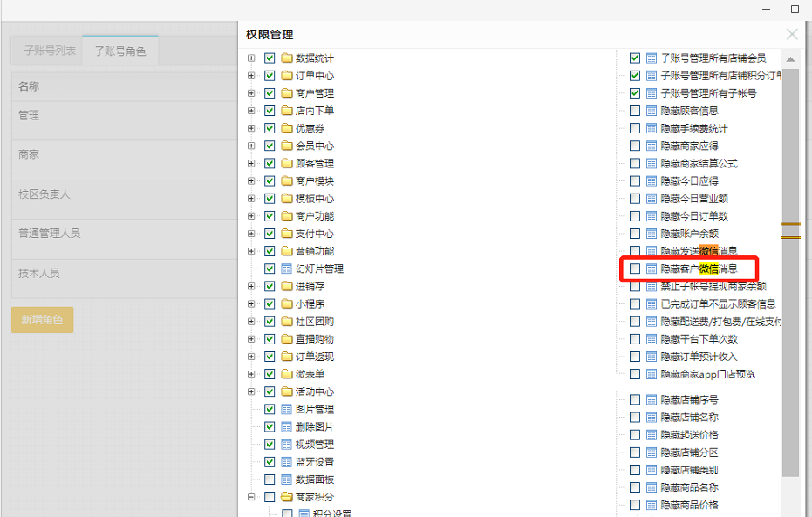This screenshot has height=517, width=812.
Task: Expand the 商户管理 tree node
Action: pyautogui.click(x=251, y=93)
